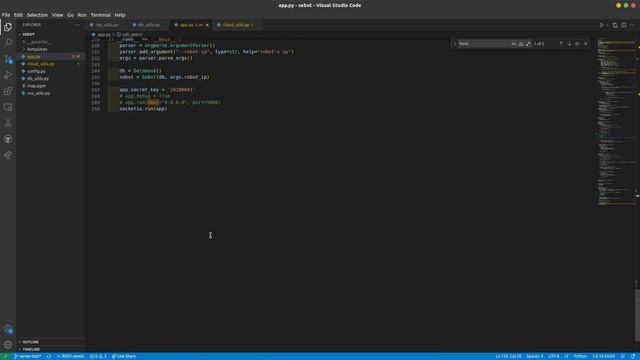
Task: Open the Source Control view
Action: pyautogui.click(x=8, y=59)
